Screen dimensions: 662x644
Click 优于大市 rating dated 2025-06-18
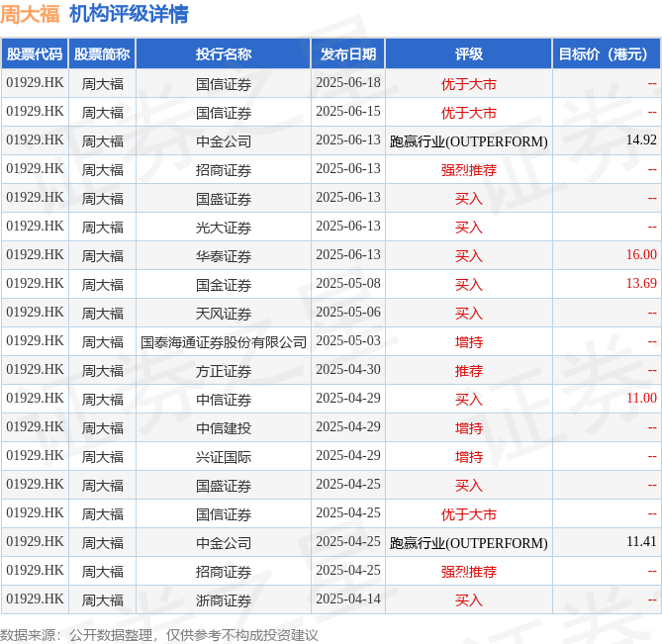(469, 84)
